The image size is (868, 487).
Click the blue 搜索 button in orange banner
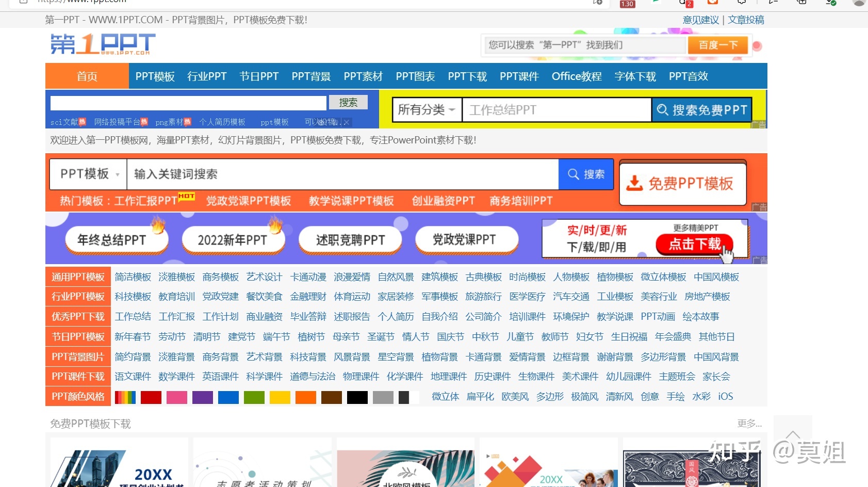tap(586, 174)
